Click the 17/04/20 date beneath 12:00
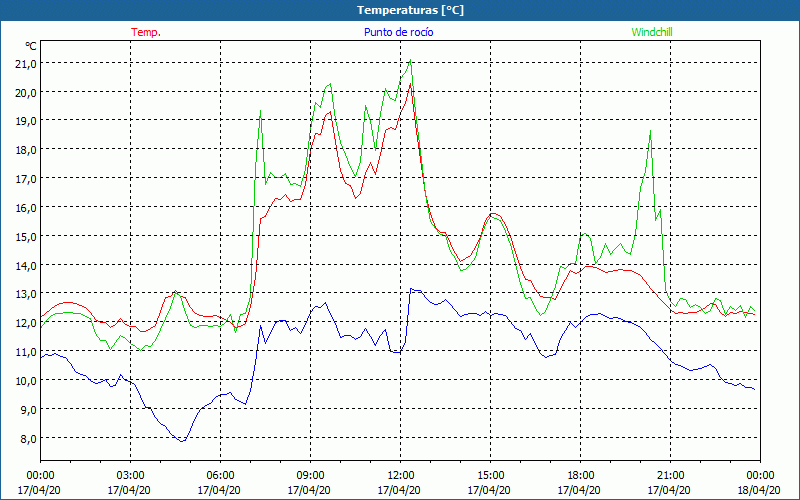The image size is (800, 500). point(399,490)
